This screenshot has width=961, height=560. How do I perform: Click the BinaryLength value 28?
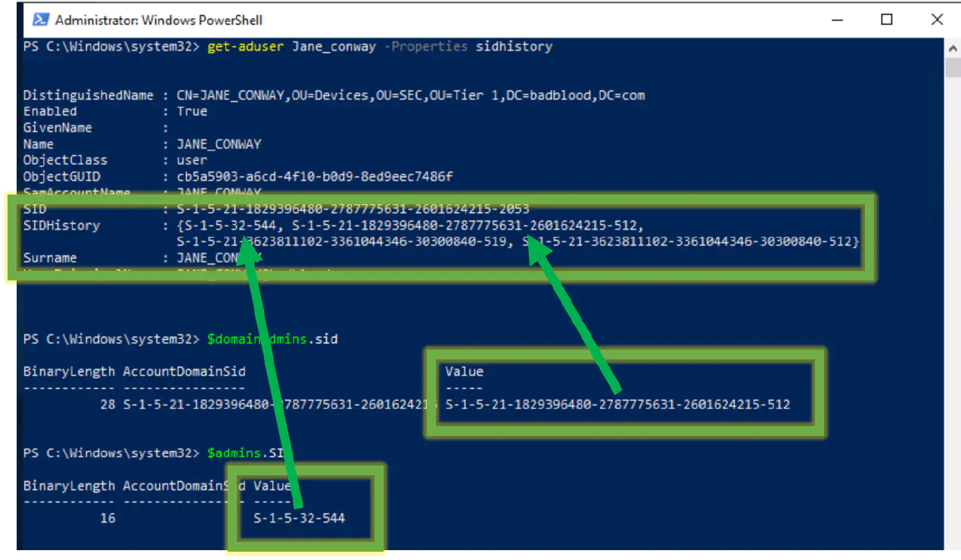point(107,405)
